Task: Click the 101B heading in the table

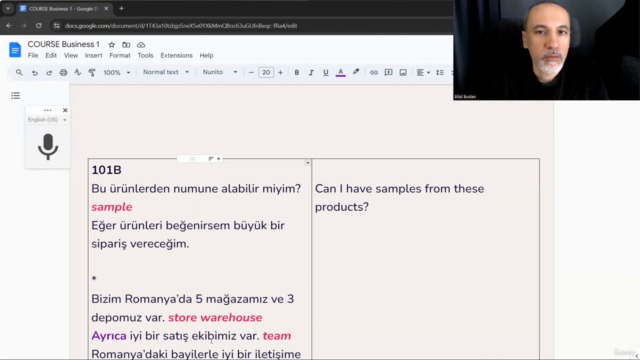Action: point(106,170)
